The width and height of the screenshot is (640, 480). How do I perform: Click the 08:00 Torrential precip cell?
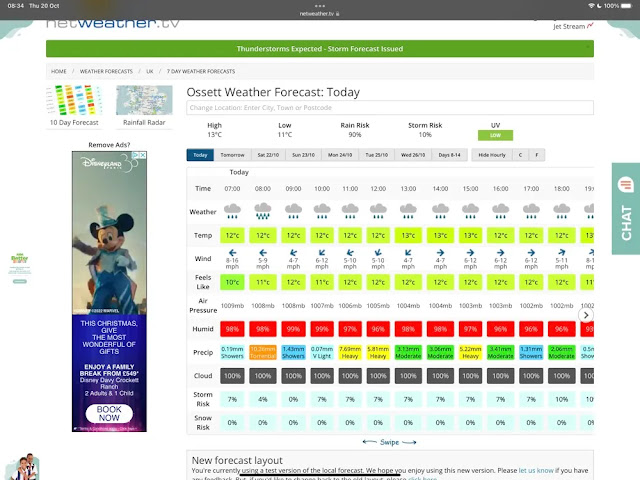click(x=263, y=352)
